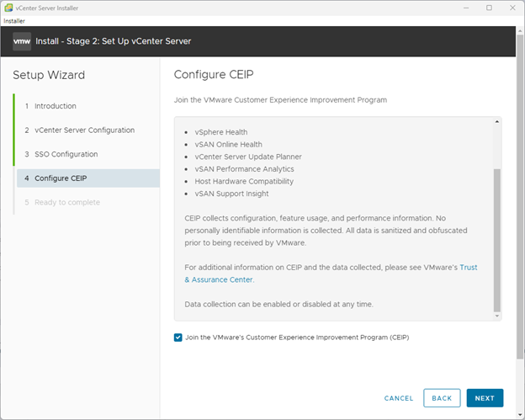This screenshot has height=420, width=525.
Task: Click the NEXT button
Action: (x=485, y=398)
